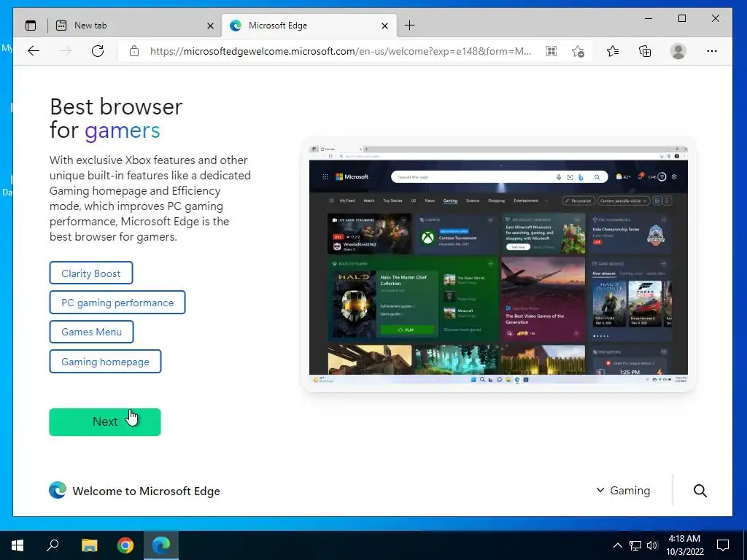Open the Favorites list icon
Image resolution: width=747 pixels, height=560 pixels.
[613, 51]
